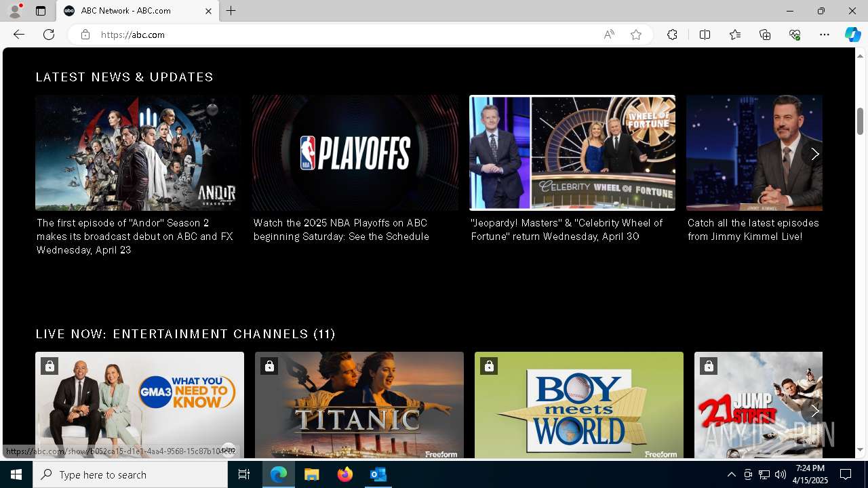Click the lock icon on Titanic card
Viewport: 868px width, 488px height.
(x=269, y=366)
